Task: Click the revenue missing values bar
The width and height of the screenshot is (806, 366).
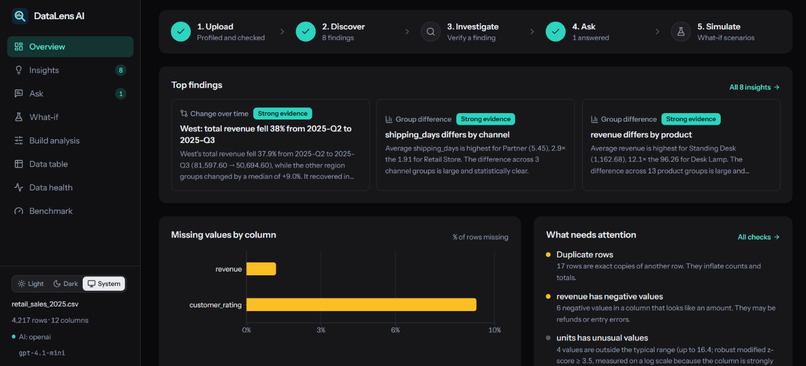Action: click(261, 269)
